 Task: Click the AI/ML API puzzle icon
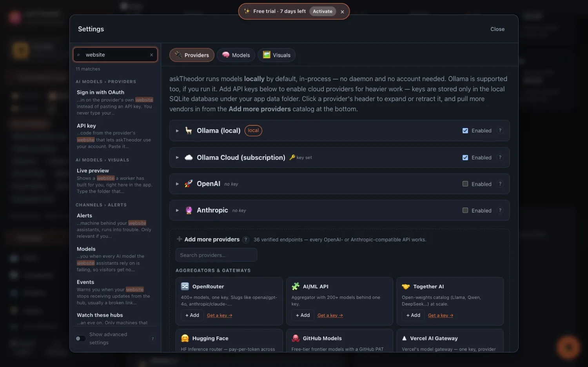pyautogui.click(x=296, y=286)
